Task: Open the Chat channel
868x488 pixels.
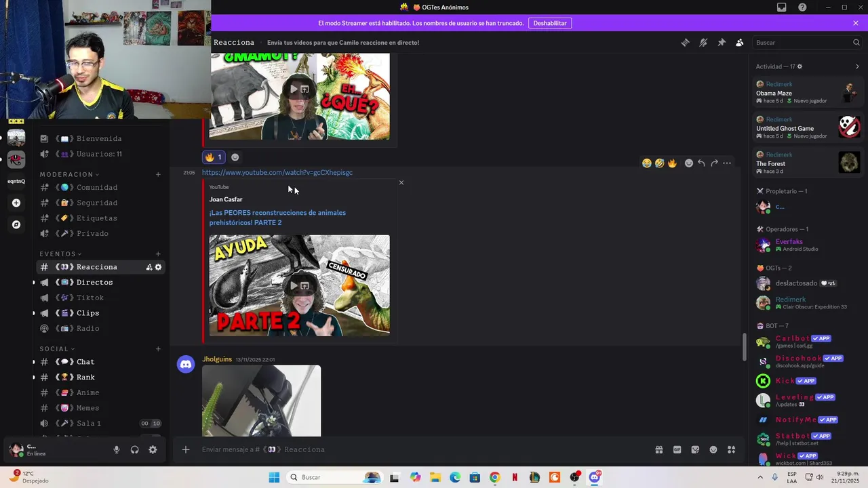Action: pyautogui.click(x=100, y=362)
